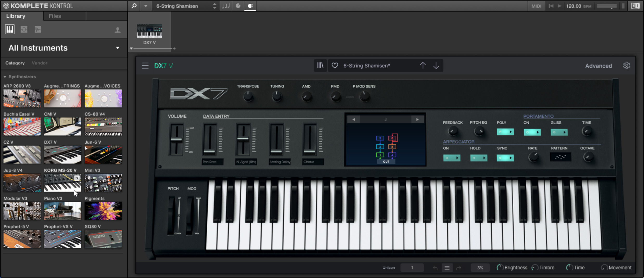Switch to the Library tab
This screenshot has width=644, height=278.
tap(16, 16)
